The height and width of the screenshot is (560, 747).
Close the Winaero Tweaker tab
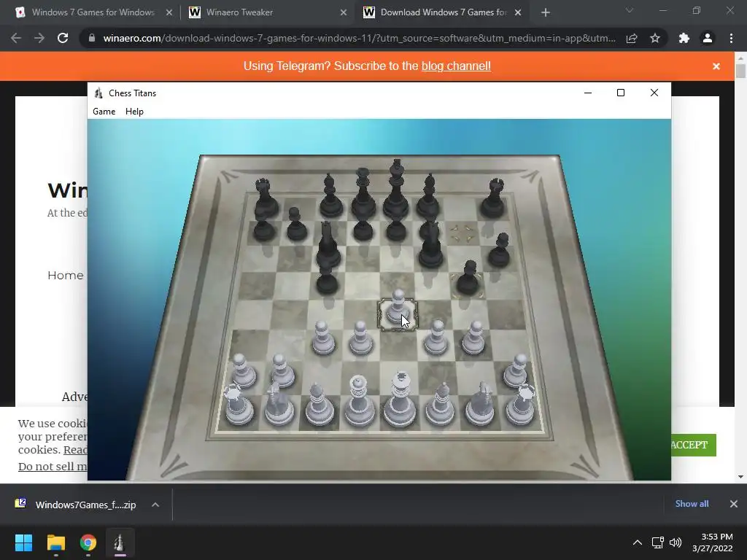(x=344, y=13)
